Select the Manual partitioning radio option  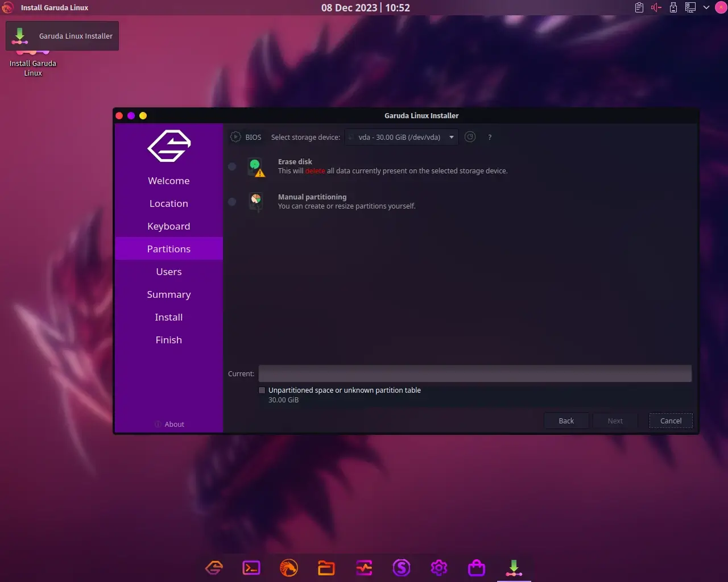[x=232, y=202]
